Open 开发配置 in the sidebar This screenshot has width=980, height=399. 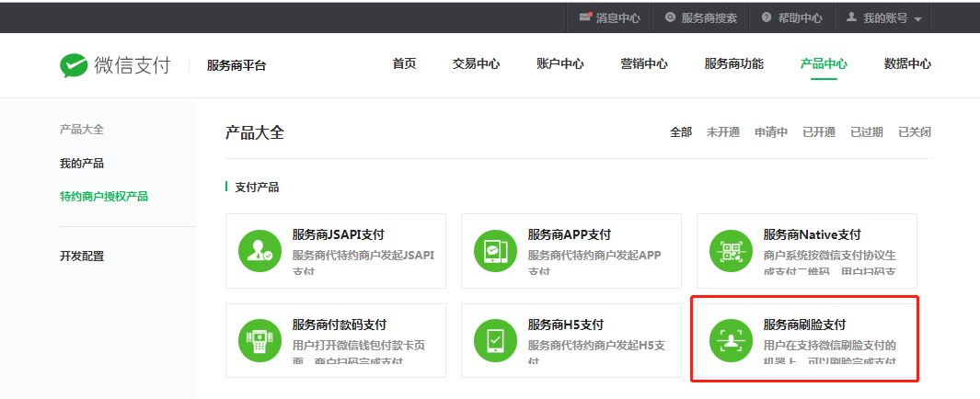click(x=82, y=256)
